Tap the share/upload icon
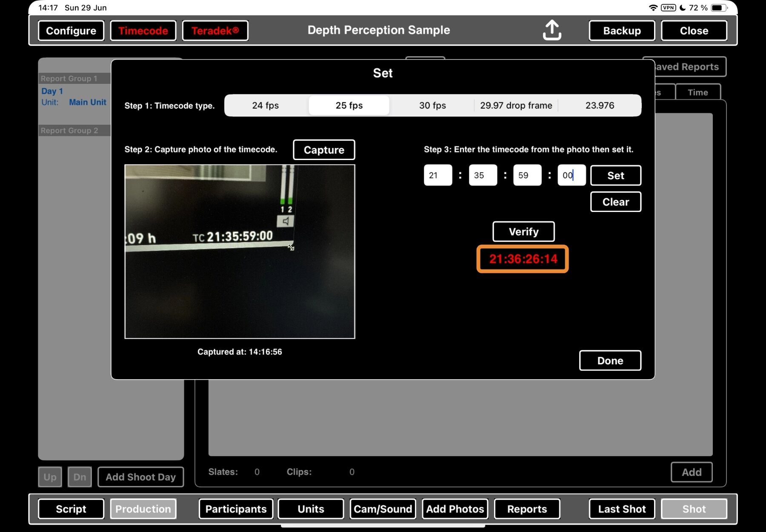Viewport: 766px width, 532px height. tap(552, 30)
